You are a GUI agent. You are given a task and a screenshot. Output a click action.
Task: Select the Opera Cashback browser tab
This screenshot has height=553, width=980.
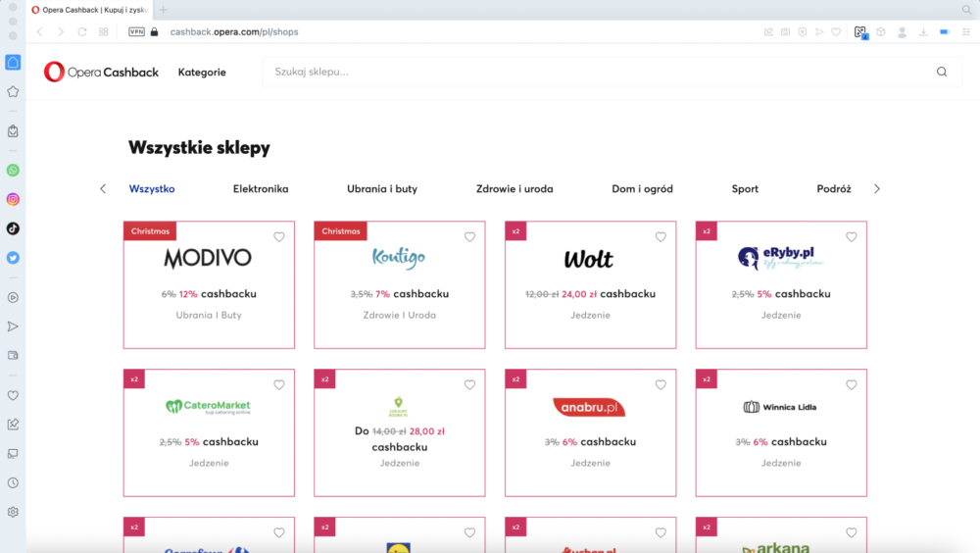click(x=89, y=10)
